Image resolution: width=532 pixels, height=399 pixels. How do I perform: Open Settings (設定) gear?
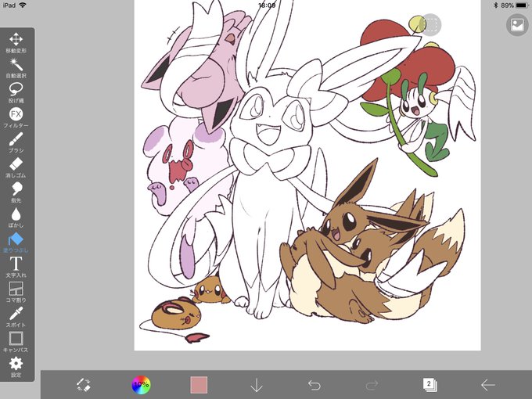16,367
